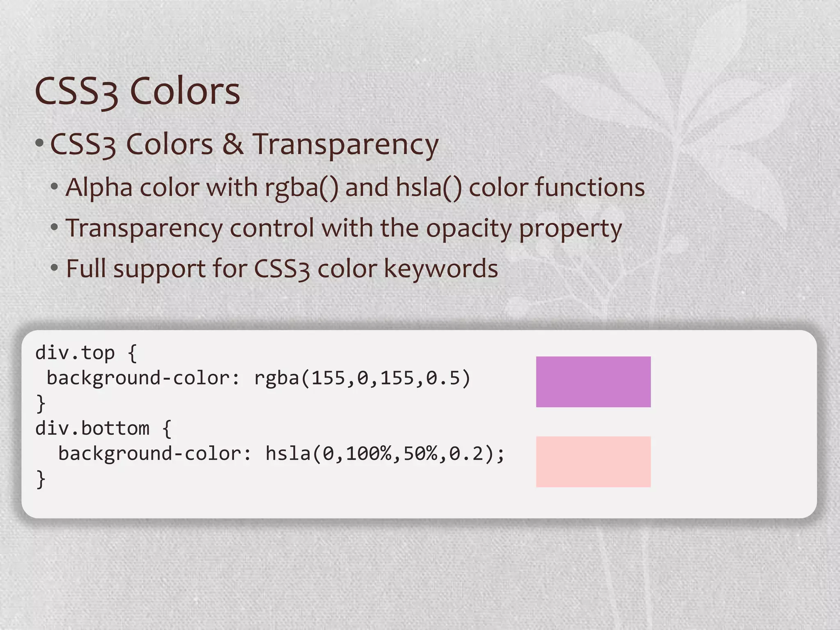Click the closing brace after div.top rule
This screenshot has height=630, width=840.
click(41, 404)
